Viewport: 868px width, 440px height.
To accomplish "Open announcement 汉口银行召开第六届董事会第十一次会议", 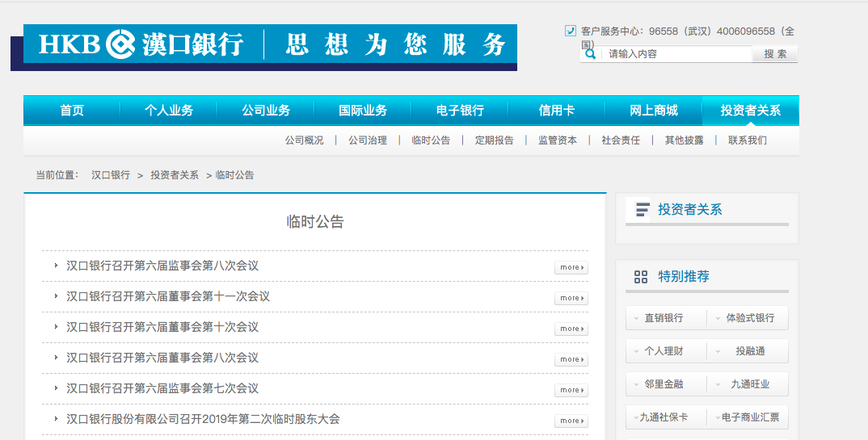I will [x=168, y=296].
